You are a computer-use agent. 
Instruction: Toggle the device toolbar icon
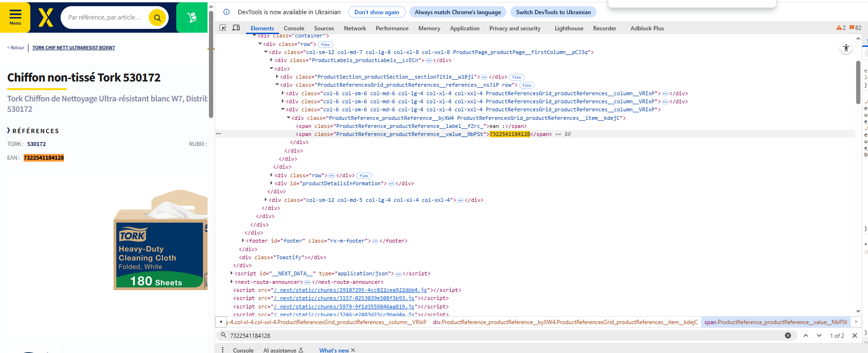[x=236, y=28]
